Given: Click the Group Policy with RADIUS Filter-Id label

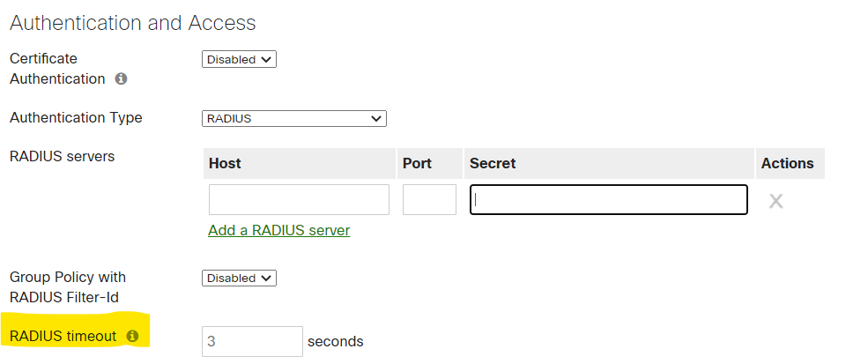Looking at the screenshot, I should pos(68,287).
